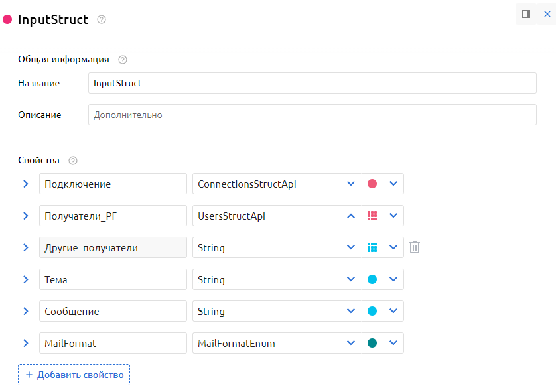Delete the Другие_получатели property with trash icon
The image size is (556, 392).
pyautogui.click(x=415, y=247)
